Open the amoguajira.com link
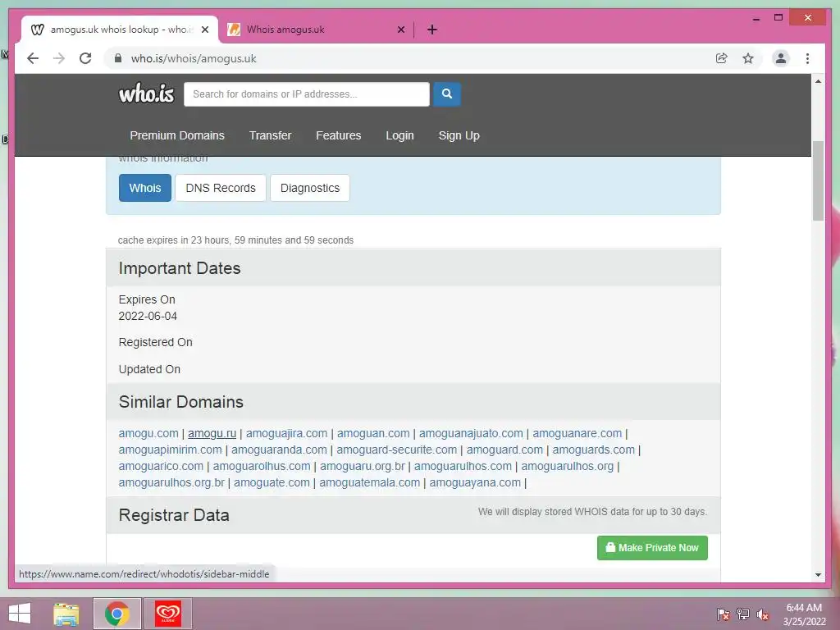This screenshot has width=840, height=630. pos(286,433)
